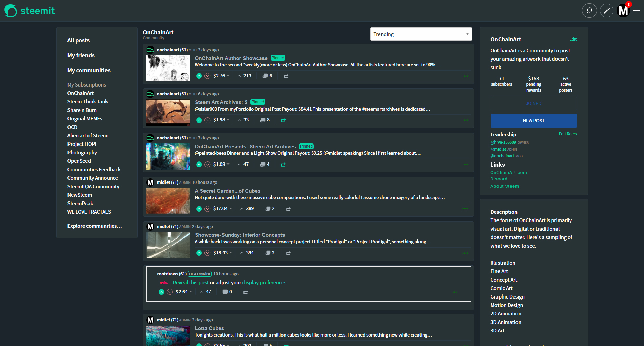The height and width of the screenshot is (346, 644).
Task: Downvote Showcase-Sunday: Interior Concepts post
Action: pyautogui.click(x=208, y=253)
